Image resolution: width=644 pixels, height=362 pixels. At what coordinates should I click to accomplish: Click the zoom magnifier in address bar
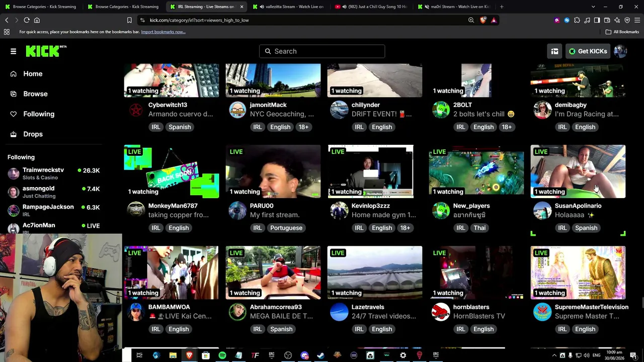click(471, 20)
